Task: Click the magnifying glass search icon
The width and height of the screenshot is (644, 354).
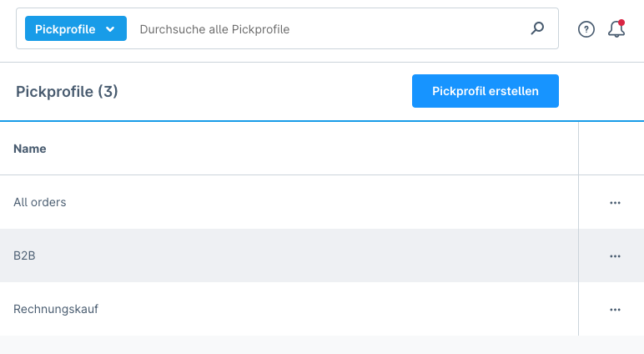Action: point(538,28)
